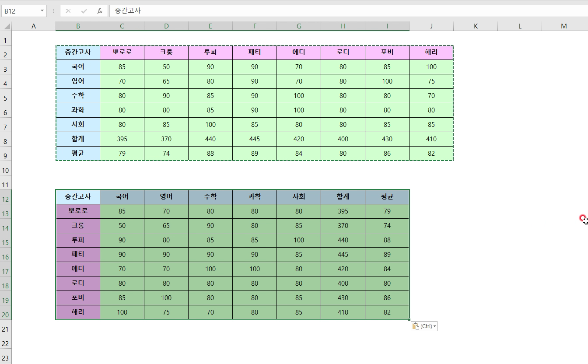Select 로디 row label in lower table

pyautogui.click(x=78, y=283)
